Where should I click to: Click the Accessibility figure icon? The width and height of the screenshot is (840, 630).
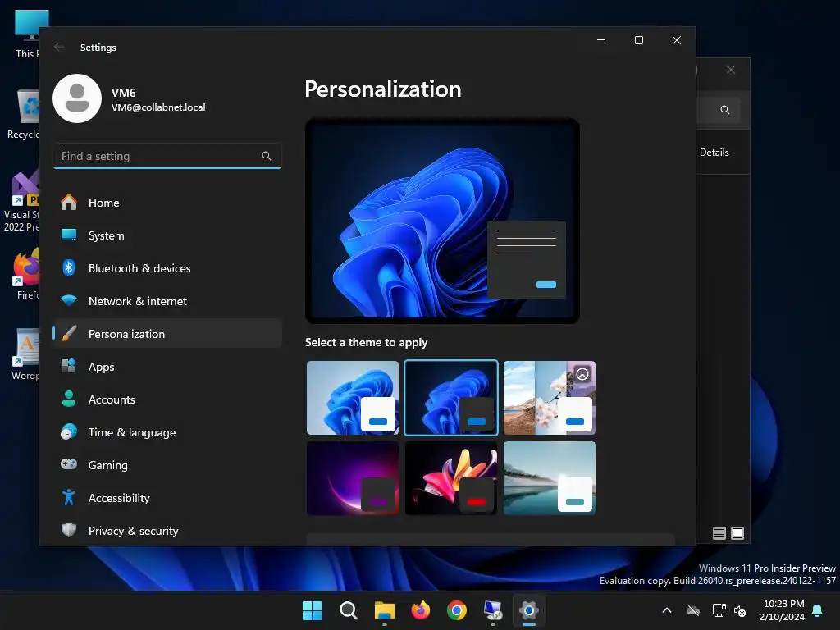click(x=69, y=497)
